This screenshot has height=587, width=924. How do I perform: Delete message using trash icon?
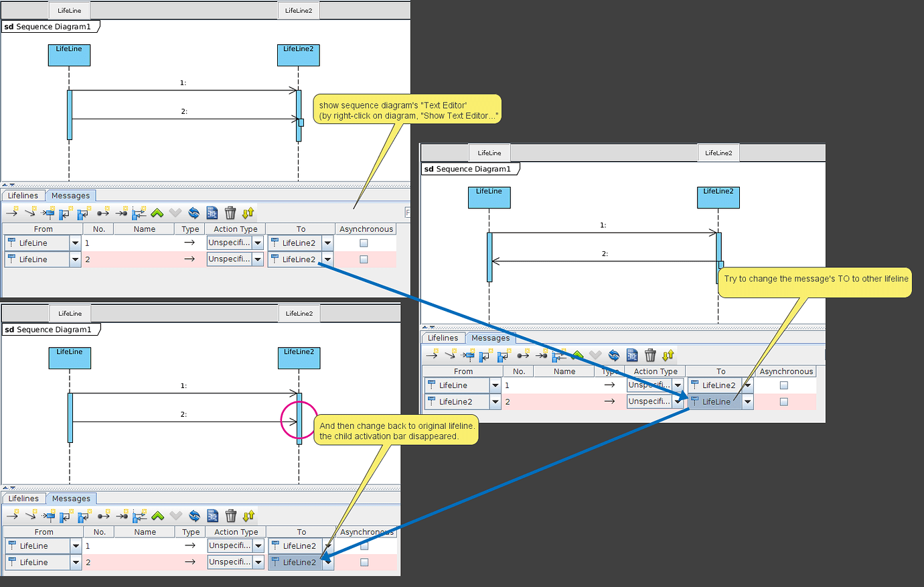coord(230,213)
